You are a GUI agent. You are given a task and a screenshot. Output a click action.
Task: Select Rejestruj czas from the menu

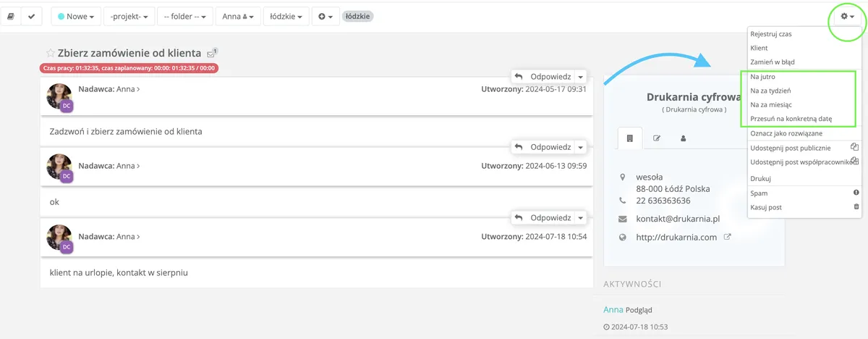771,34
